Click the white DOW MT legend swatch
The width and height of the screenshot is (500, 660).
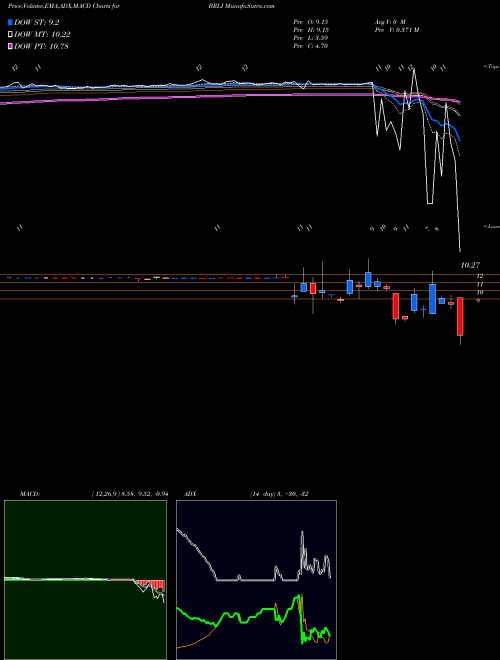coord(11,35)
